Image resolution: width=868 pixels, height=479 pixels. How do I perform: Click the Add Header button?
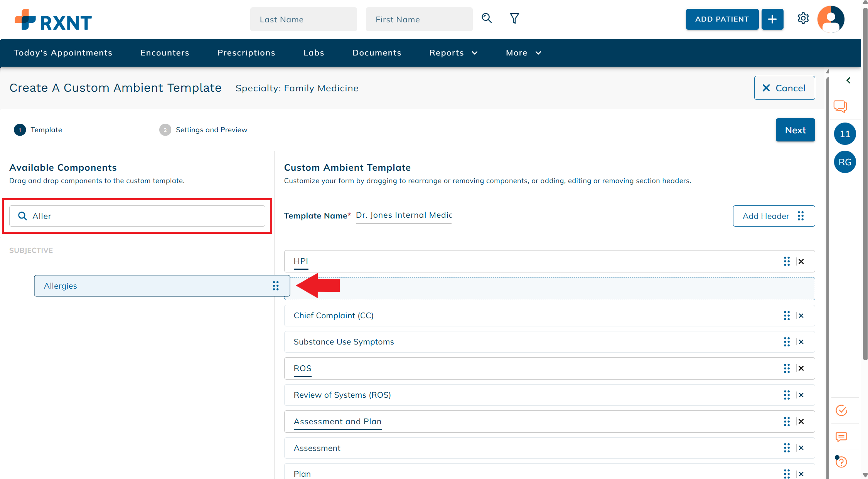[x=774, y=216]
